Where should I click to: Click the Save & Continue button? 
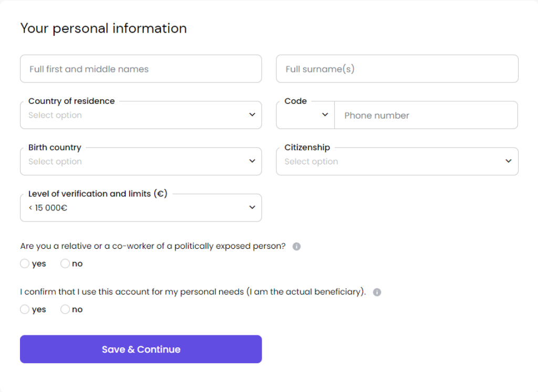[141, 349]
